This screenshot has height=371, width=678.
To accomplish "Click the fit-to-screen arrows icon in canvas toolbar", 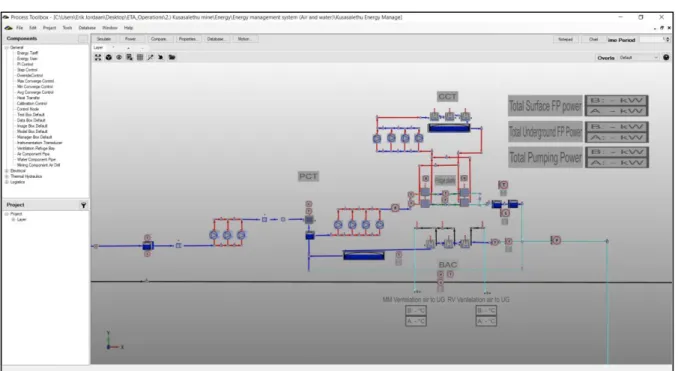I will tap(98, 57).
